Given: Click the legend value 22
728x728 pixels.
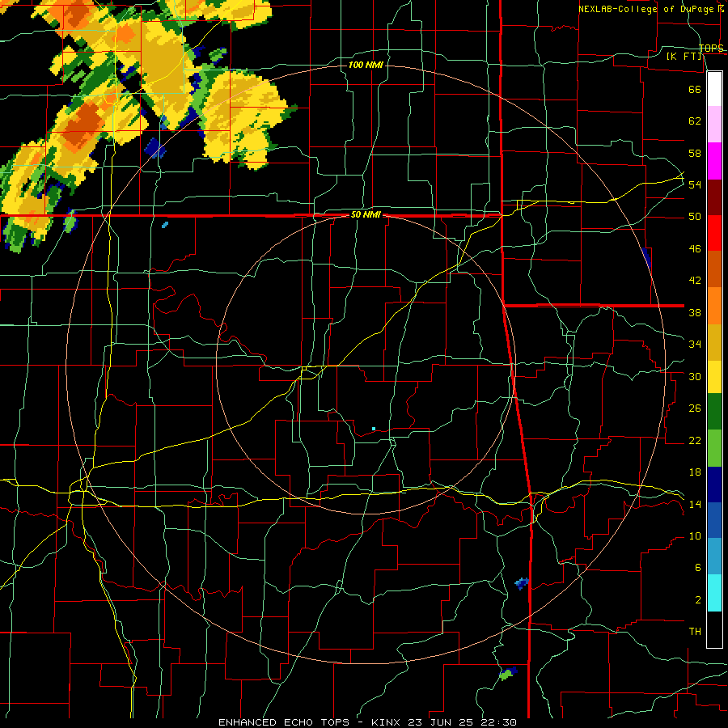Looking at the screenshot, I should coord(695,440).
